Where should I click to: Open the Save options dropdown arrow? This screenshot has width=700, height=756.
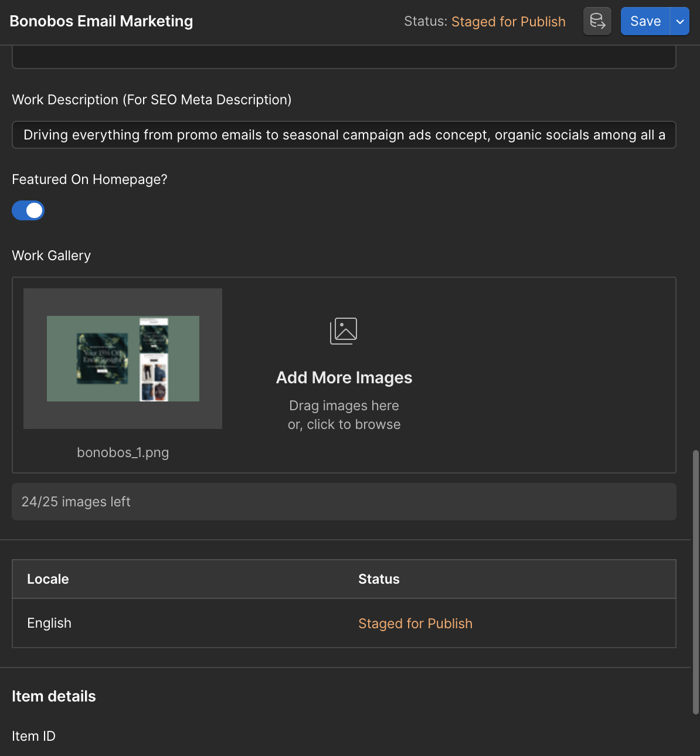680,22
